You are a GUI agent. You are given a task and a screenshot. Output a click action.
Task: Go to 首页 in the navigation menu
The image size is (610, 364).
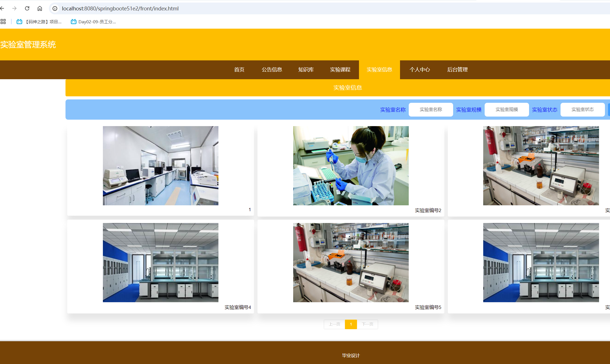click(x=239, y=69)
